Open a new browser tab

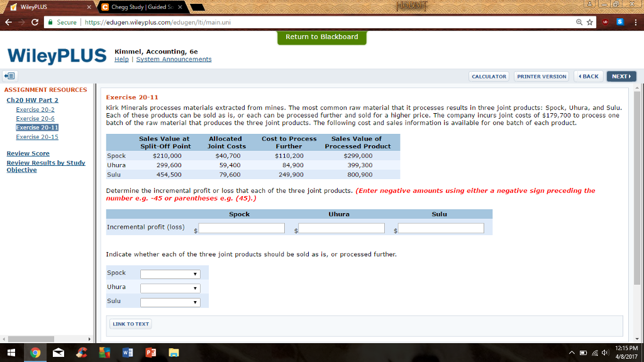pos(197,7)
